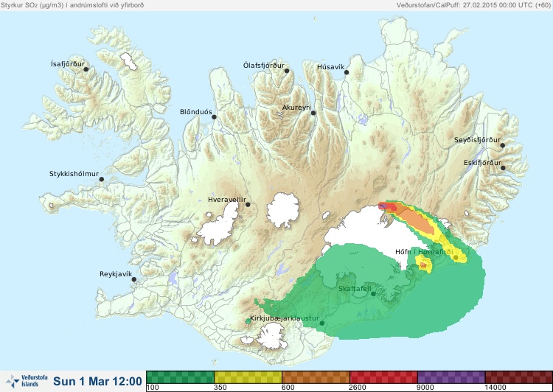The width and height of the screenshot is (553, 392).
Task: Click the Ólafsfjörður location dot
Action: (287, 71)
